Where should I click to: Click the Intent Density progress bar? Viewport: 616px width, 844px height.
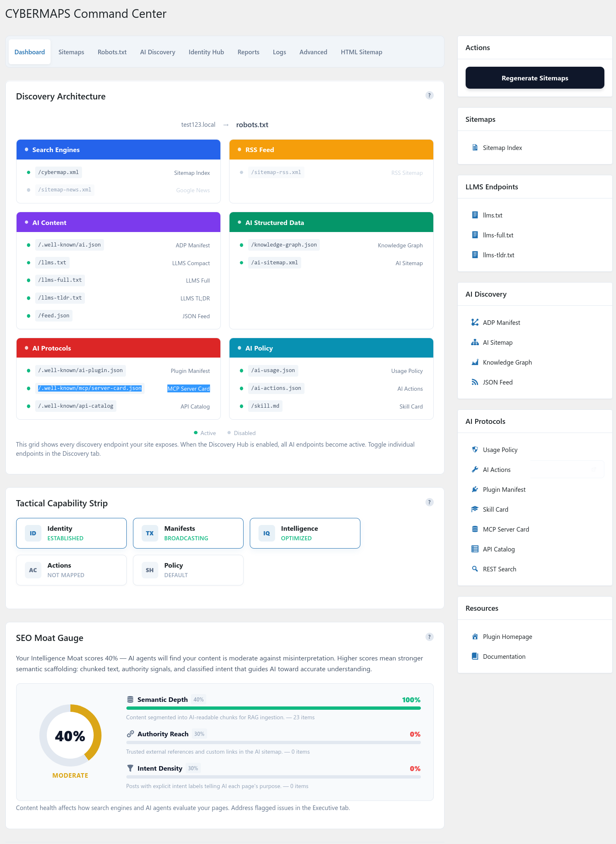(x=273, y=777)
